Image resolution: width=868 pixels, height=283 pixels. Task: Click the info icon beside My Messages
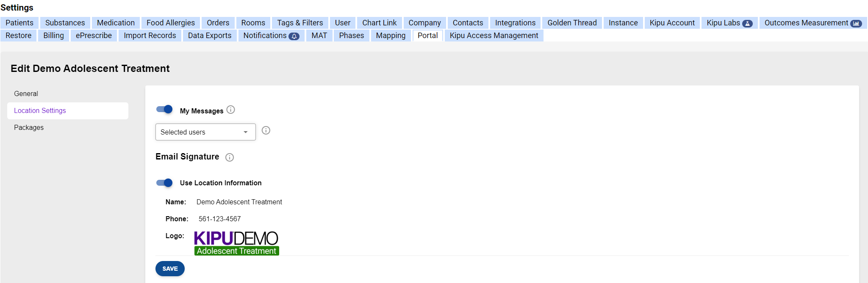tap(230, 110)
